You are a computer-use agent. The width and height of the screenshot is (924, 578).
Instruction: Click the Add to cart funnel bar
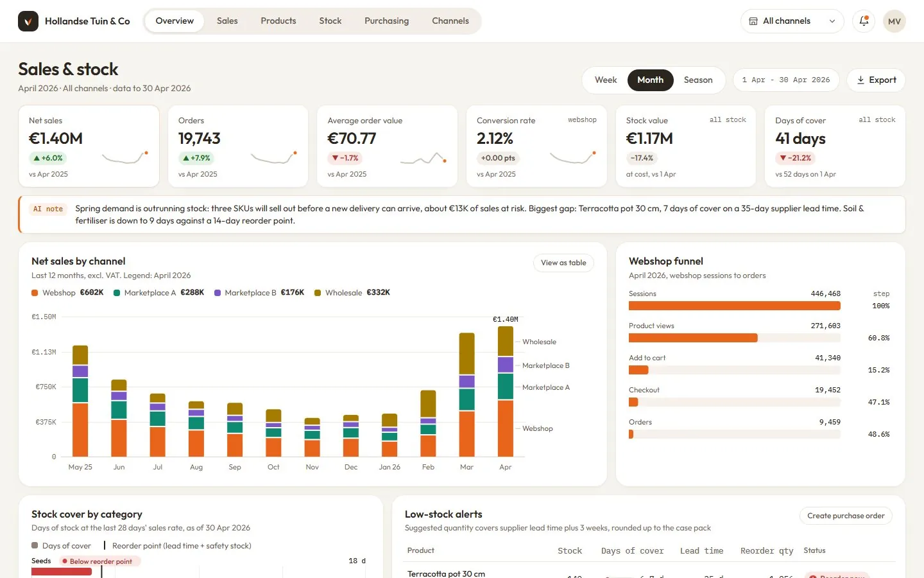[638, 370]
